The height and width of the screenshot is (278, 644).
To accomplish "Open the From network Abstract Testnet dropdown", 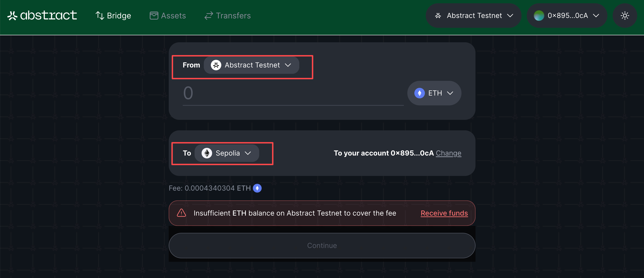I will [x=252, y=65].
